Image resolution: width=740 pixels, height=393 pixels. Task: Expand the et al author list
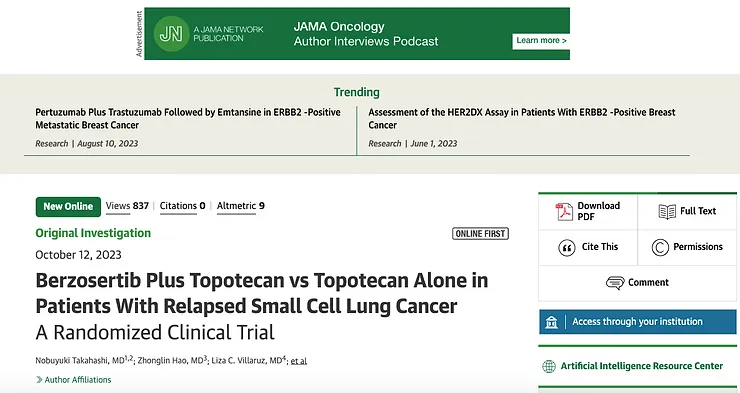tap(299, 361)
